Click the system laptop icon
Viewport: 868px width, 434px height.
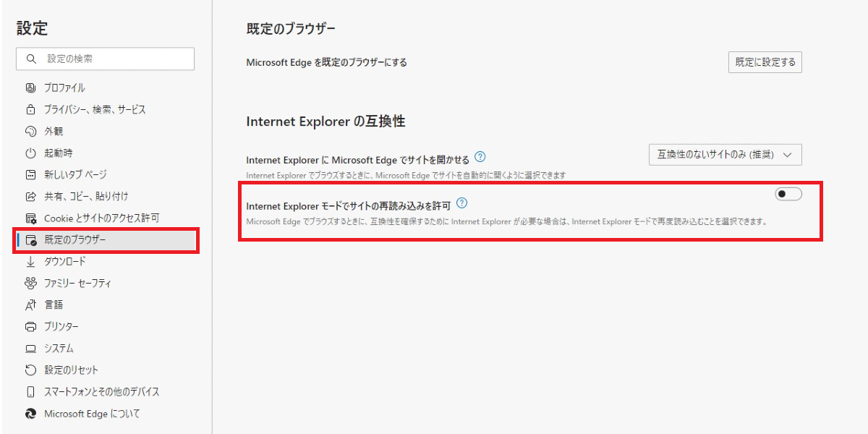[30, 348]
